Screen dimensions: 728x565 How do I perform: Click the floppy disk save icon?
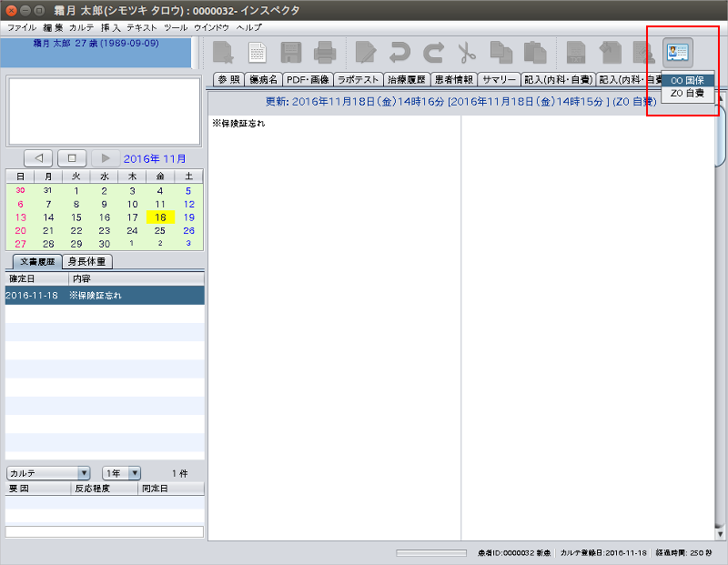click(291, 53)
